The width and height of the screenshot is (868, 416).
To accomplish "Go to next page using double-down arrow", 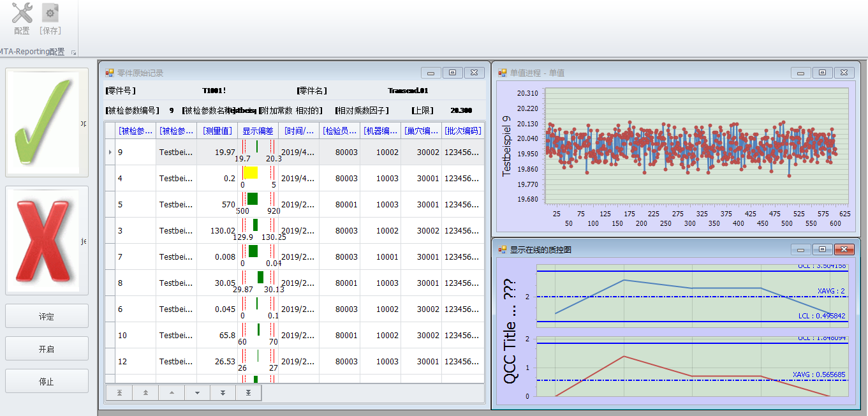I will point(223,393).
